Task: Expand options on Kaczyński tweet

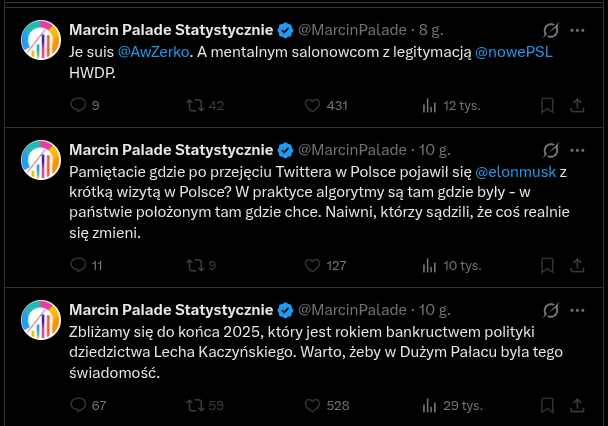Action: (579, 310)
